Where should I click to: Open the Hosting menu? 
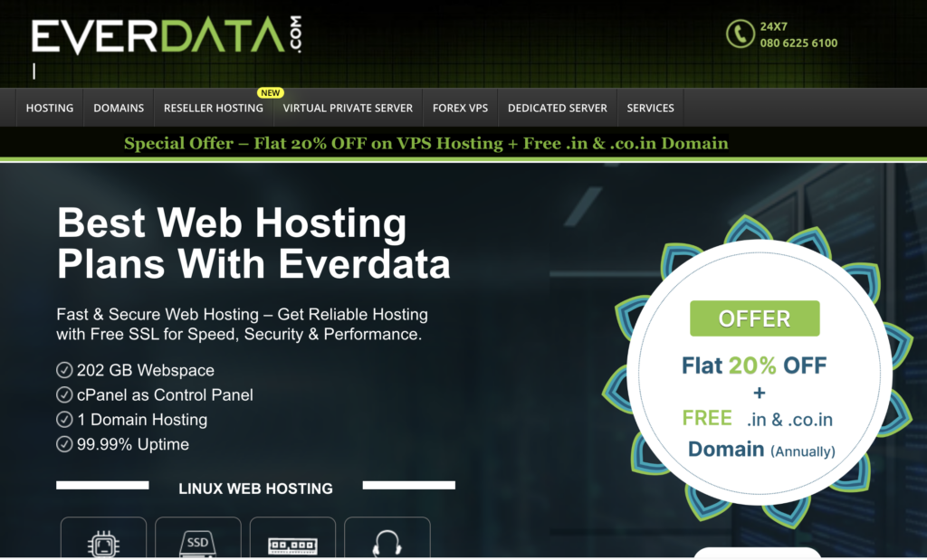[x=50, y=108]
